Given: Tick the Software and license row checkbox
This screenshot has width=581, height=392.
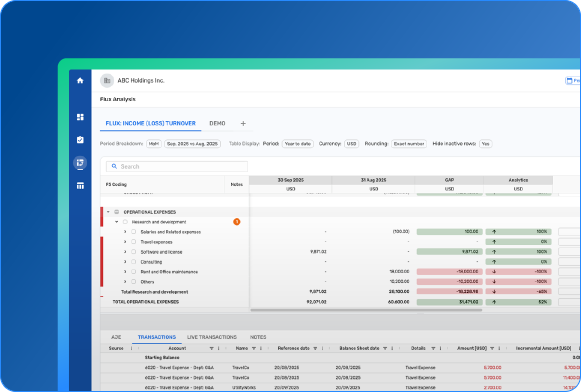Looking at the screenshot, I should tap(134, 252).
